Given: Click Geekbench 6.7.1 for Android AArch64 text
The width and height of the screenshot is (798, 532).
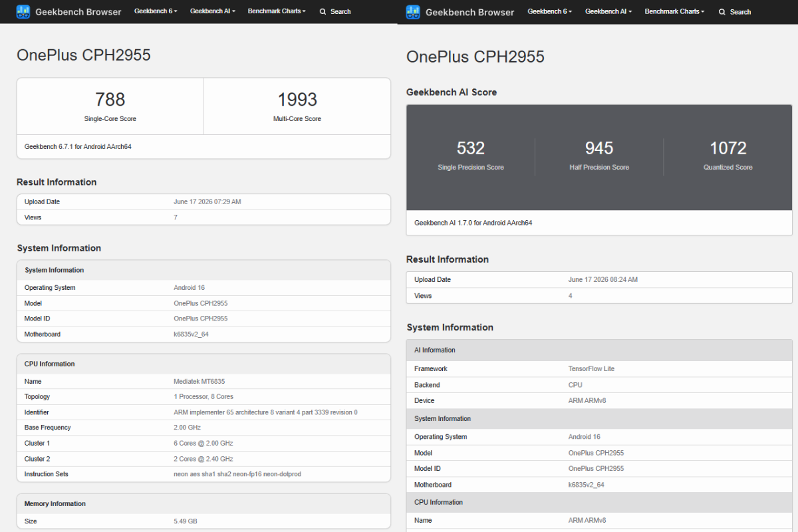Looking at the screenshot, I should point(78,146).
